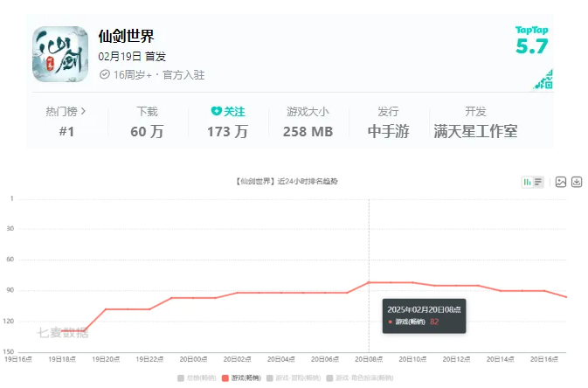
Task: Toggle 游戏-冒险(畅销) legend series
Action: (294, 378)
